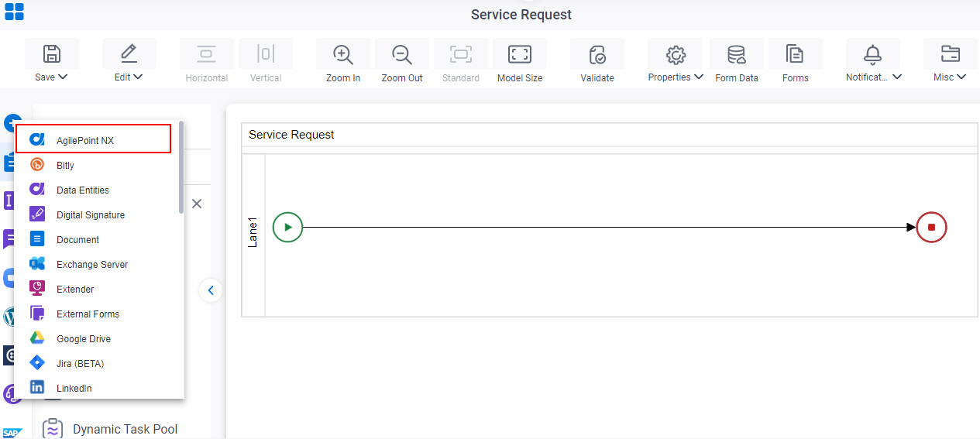Click the Digital Signature pen icon
This screenshot has width=980, height=439.
coord(37,214)
